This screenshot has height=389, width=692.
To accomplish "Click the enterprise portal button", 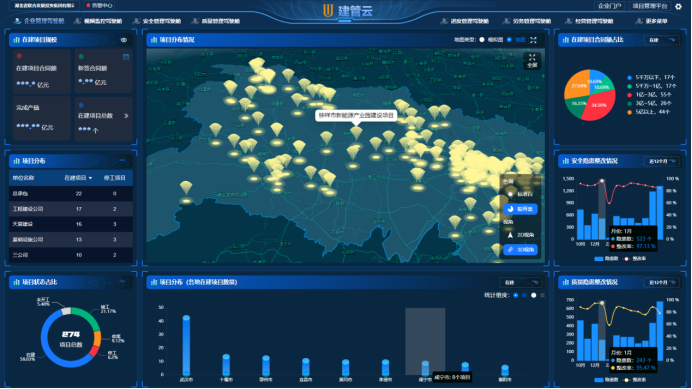I will 609,6.
